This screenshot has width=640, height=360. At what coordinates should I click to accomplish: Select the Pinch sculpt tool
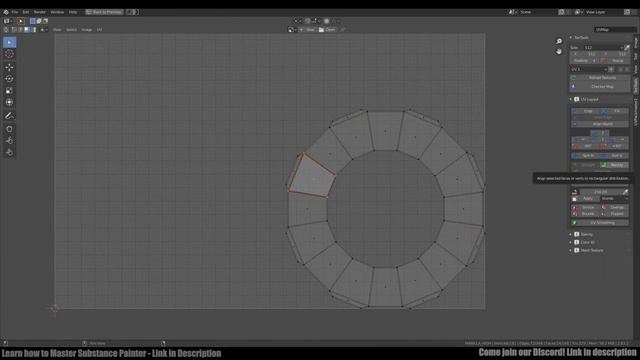coord(9,153)
